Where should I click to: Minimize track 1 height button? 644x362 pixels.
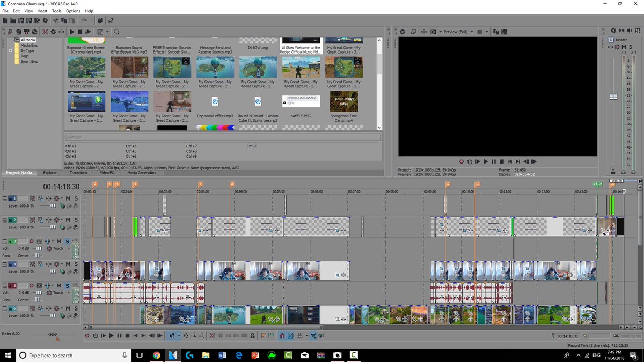5,197
